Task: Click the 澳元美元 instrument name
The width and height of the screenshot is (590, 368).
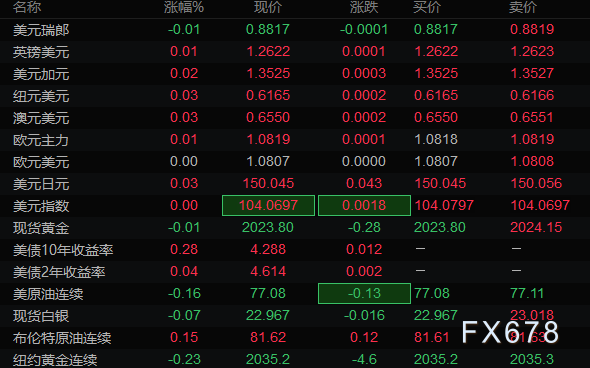Action: (41, 118)
